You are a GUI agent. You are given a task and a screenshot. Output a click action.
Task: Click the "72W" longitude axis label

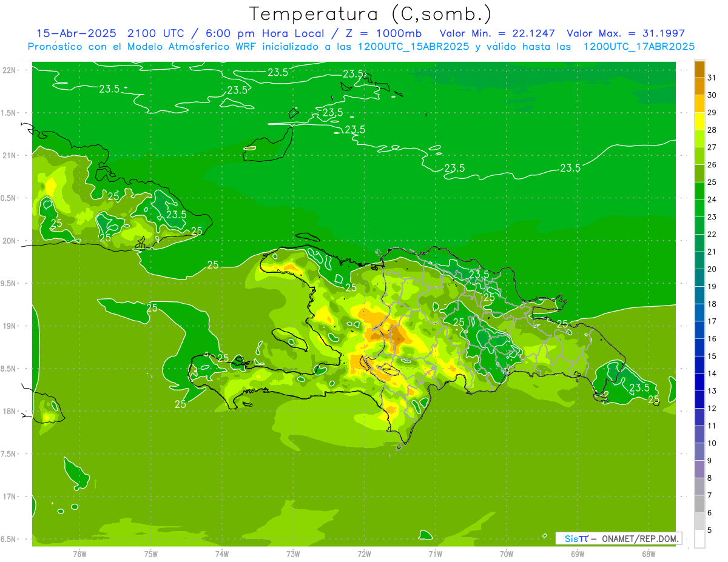(364, 554)
